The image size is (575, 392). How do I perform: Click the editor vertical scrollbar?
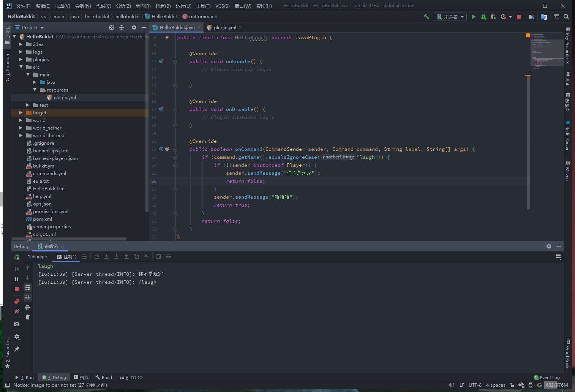coord(528,142)
